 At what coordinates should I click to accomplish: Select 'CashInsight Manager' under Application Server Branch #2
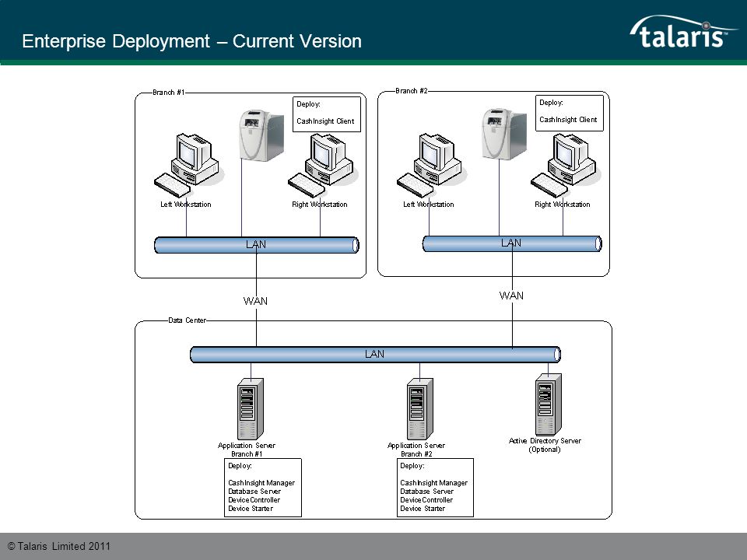click(x=433, y=483)
